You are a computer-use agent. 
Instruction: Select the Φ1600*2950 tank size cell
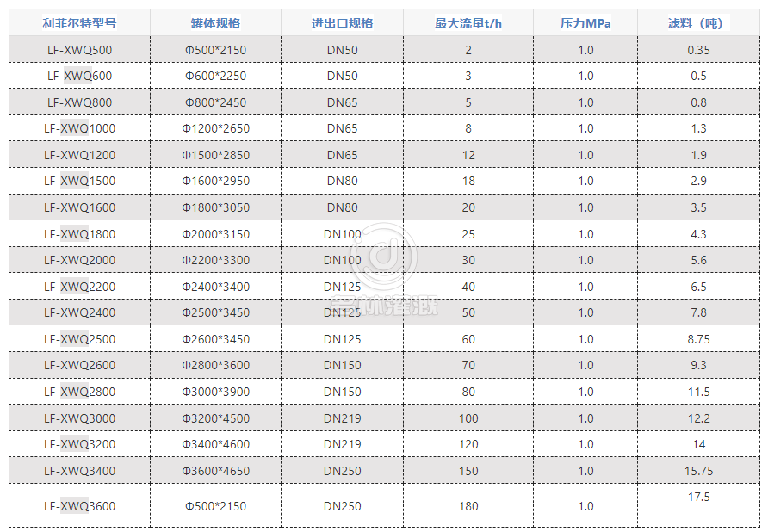click(x=215, y=181)
